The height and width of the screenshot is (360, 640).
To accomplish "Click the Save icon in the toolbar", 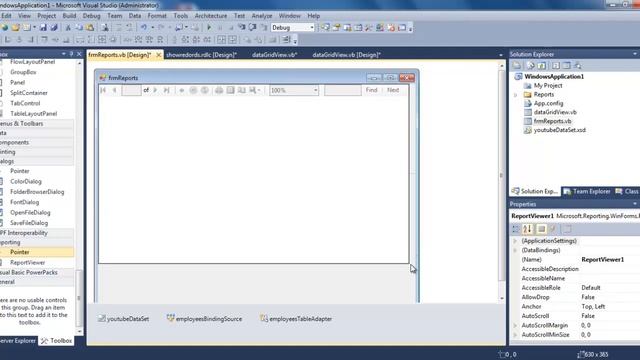I will point(43,27).
